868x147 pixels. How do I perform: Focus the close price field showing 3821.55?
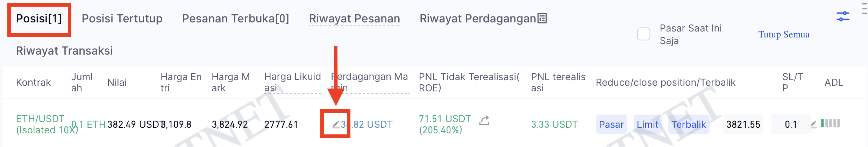pos(743,124)
